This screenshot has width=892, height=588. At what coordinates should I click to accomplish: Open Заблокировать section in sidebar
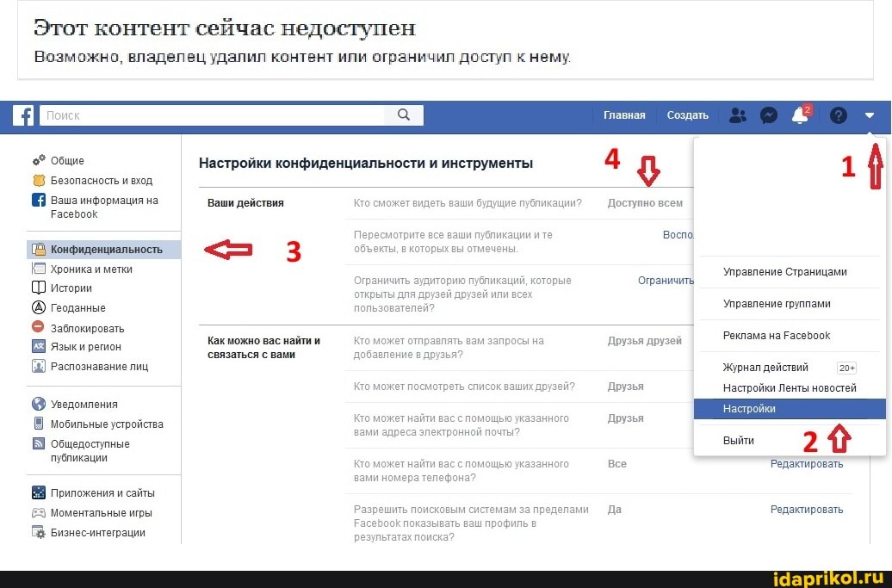click(x=87, y=328)
